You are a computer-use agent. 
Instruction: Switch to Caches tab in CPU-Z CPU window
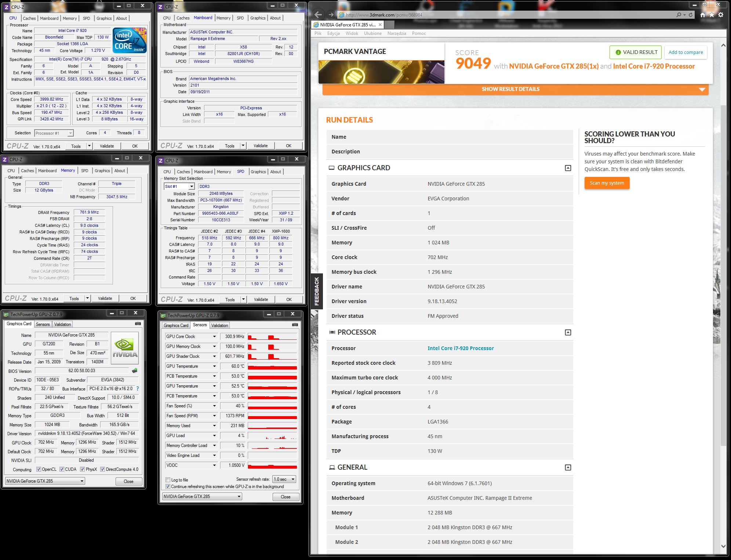29,18
